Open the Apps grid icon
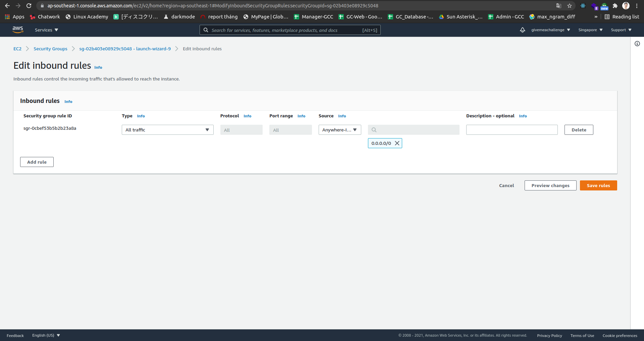 (7, 16)
